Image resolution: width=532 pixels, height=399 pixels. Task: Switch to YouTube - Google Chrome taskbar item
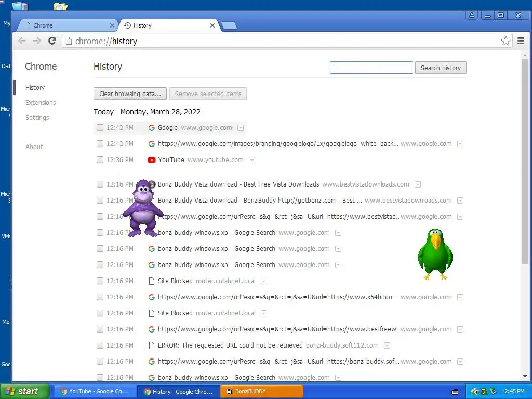[95, 391]
